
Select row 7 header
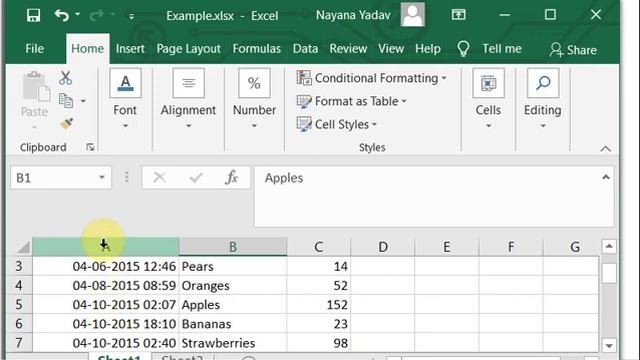pyautogui.click(x=19, y=342)
